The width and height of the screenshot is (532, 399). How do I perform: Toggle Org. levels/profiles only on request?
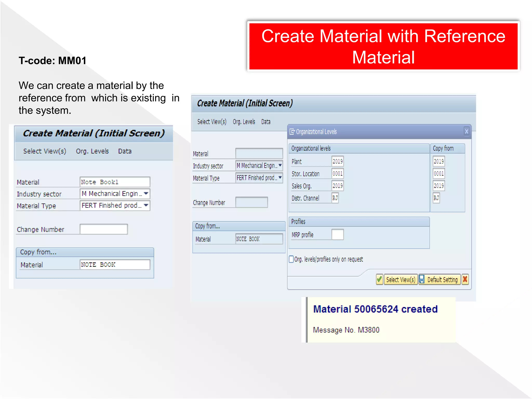pos(291,259)
